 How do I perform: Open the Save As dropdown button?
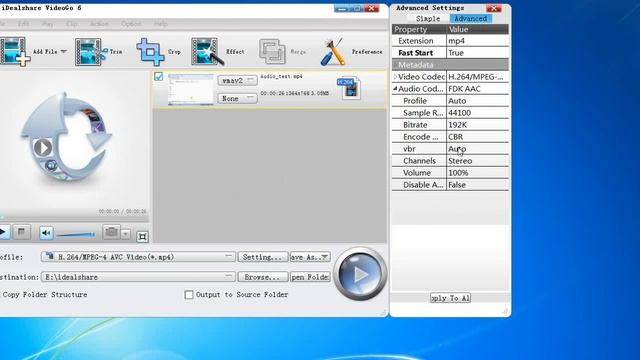(x=310, y=257)
